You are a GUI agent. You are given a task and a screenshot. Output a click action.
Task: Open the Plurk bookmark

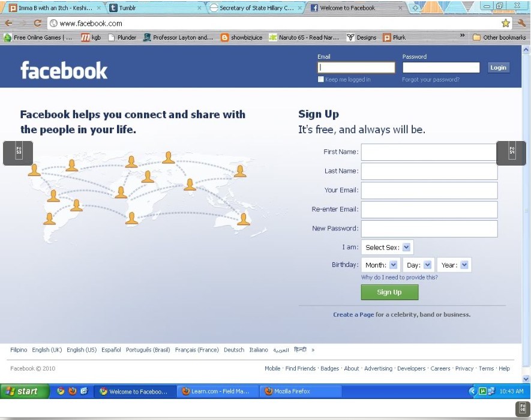coord(394,38)
